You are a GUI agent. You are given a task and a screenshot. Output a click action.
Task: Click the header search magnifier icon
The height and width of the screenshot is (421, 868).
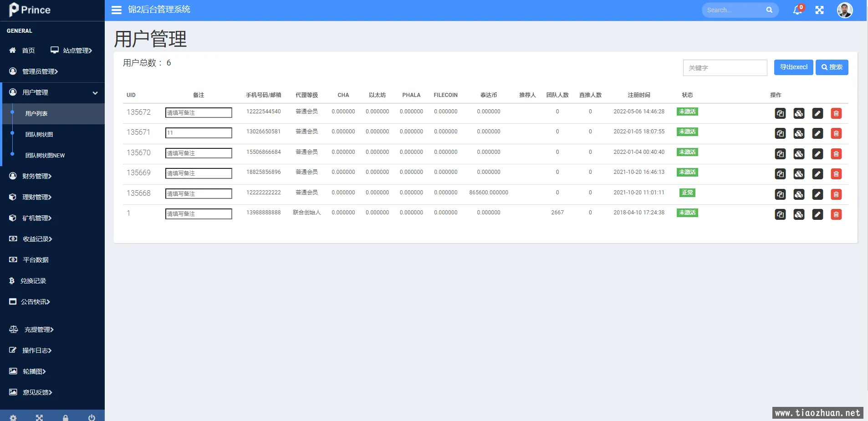(x=769, y=10)
